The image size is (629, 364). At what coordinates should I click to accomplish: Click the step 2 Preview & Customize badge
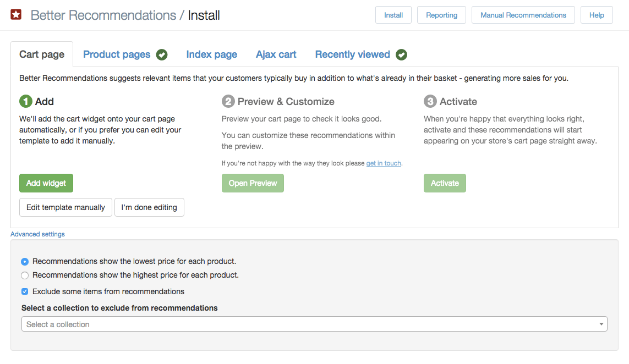pyautogui.click(x=228, y=101)
